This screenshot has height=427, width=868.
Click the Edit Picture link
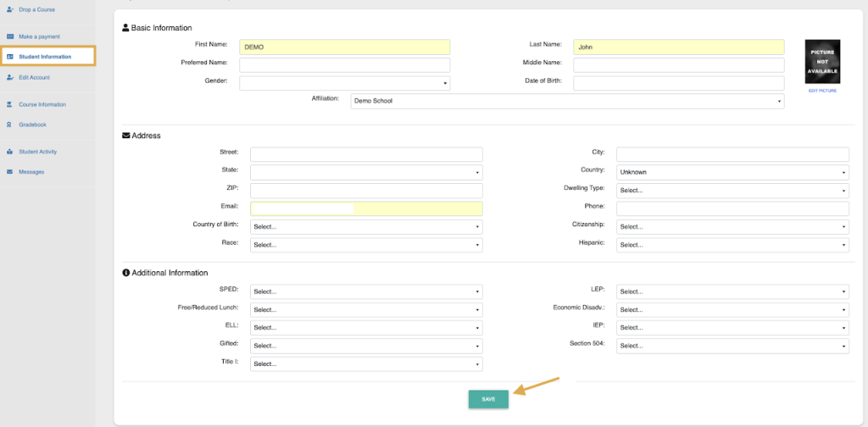coord(822,91)
